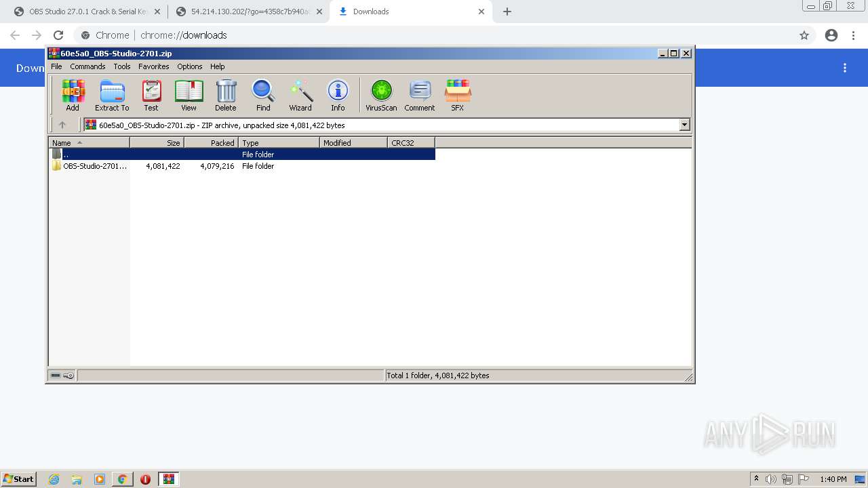Click the Add toolbar icon in WinRAR

click(73, 95)
